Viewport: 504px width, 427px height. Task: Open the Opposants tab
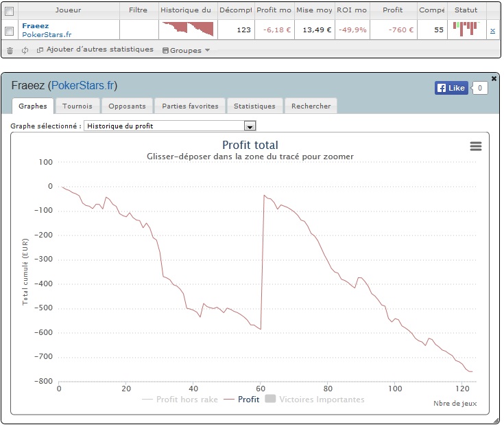(x=127, y=106)
